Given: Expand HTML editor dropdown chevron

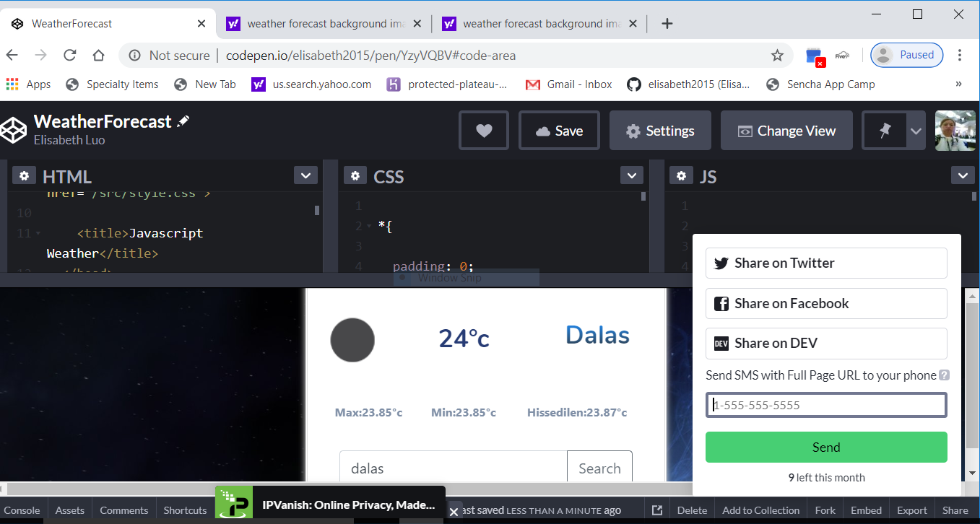Looking at the screenshot, I should point(305,175).
